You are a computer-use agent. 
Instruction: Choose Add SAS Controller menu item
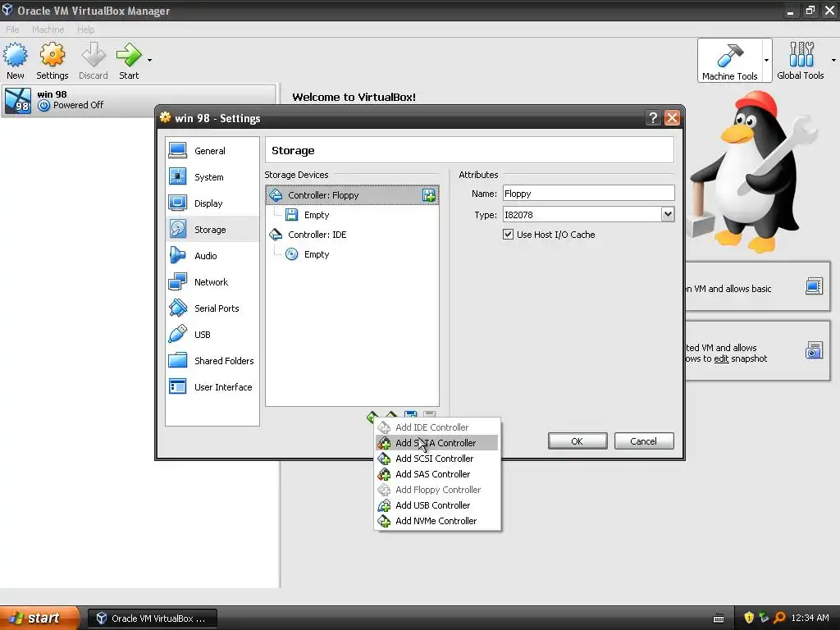tap(437, 474)
